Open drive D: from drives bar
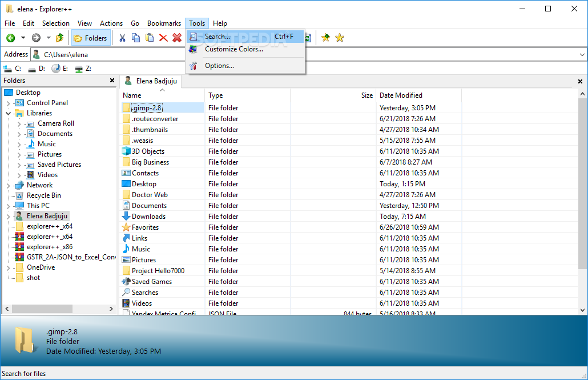Viewport: 588px width, 380px height. [x=37, y=69]
